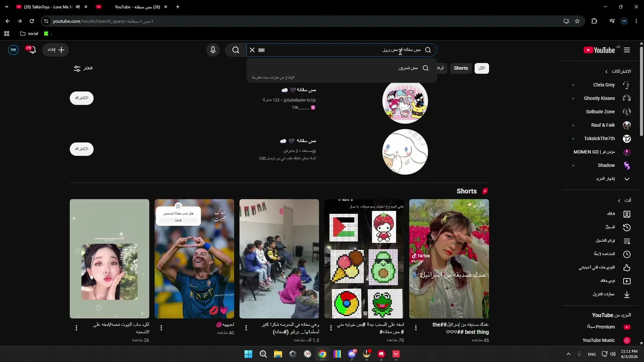Image resolution: width=644 pixels, height=362 pixels.
Task: Open the account avatar menu
Action: (14, 50)
